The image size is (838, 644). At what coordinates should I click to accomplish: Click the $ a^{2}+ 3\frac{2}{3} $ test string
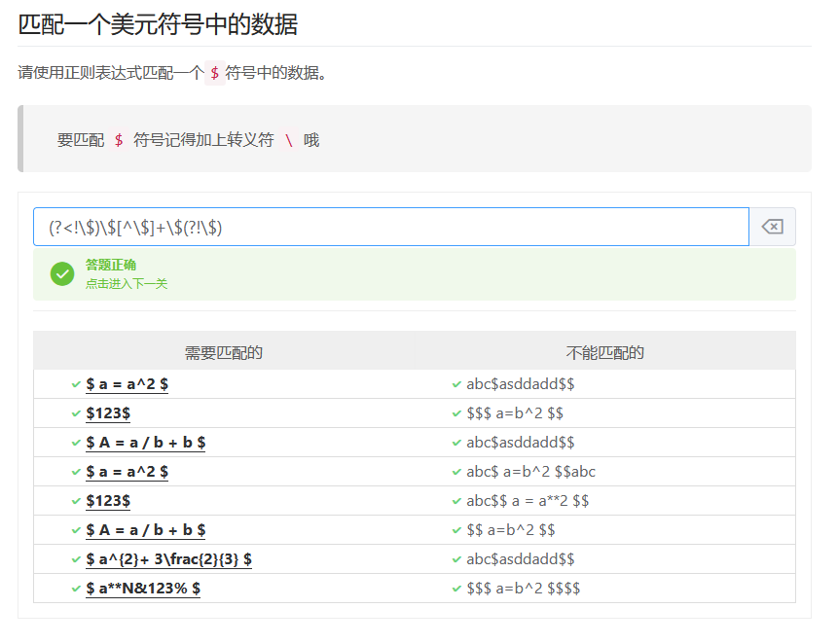[169, 559]
